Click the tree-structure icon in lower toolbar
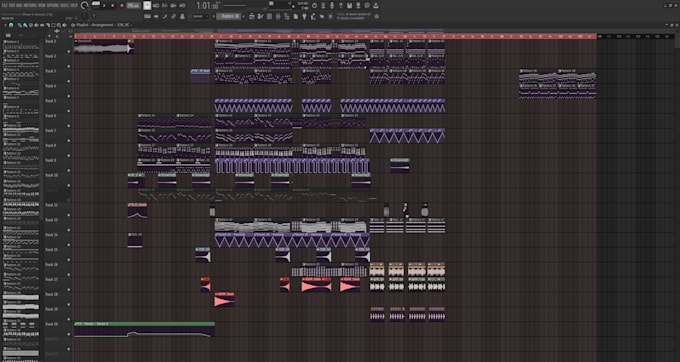The height and width of the screenshot is (362, 680). 287,16
